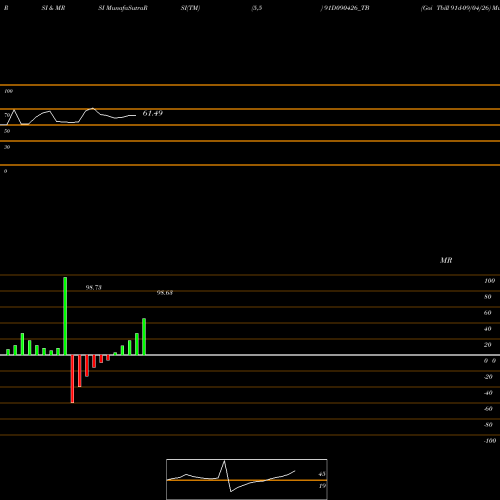This screenshot has width=500, height=500.
Task: Click the 98.73 value label above bars
Action: click(x=94, y=287)
